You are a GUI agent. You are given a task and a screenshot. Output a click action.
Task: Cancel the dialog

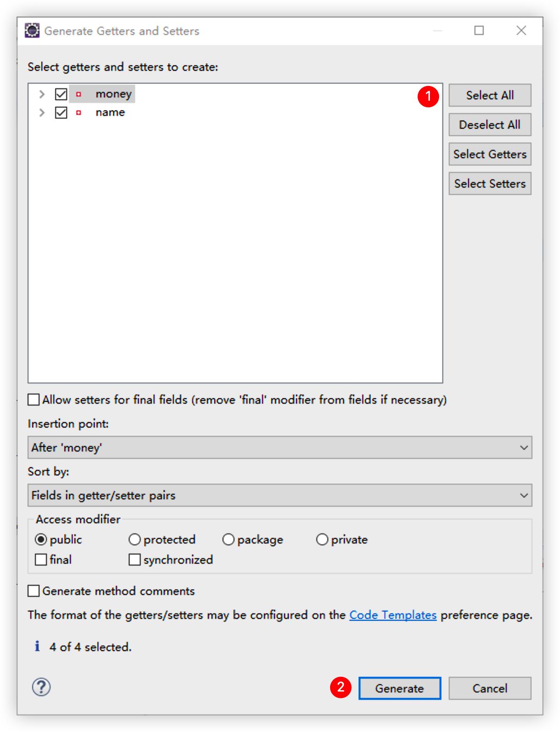pos(490,688)
